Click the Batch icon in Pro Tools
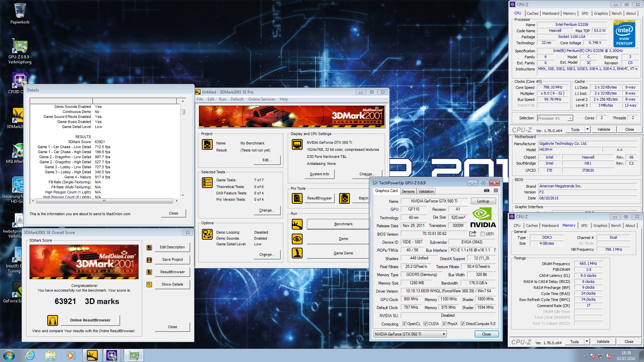Screen dimensions: 644x362 [x=344, y=198]
